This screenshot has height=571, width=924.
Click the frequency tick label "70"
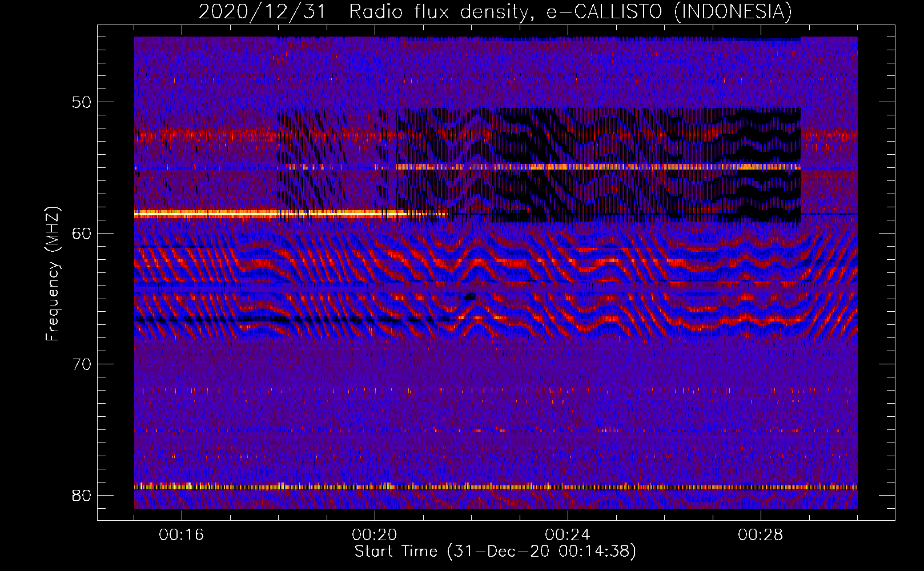coord(82,364)
